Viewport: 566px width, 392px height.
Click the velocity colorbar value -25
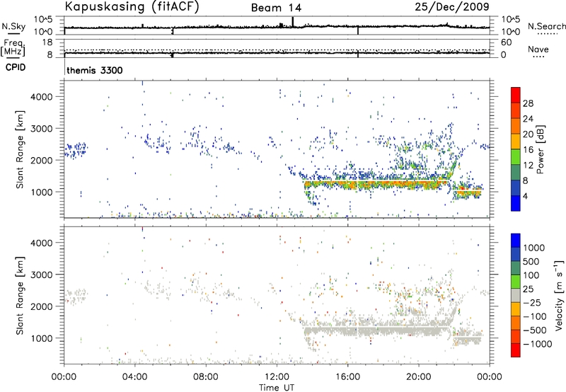532,303
